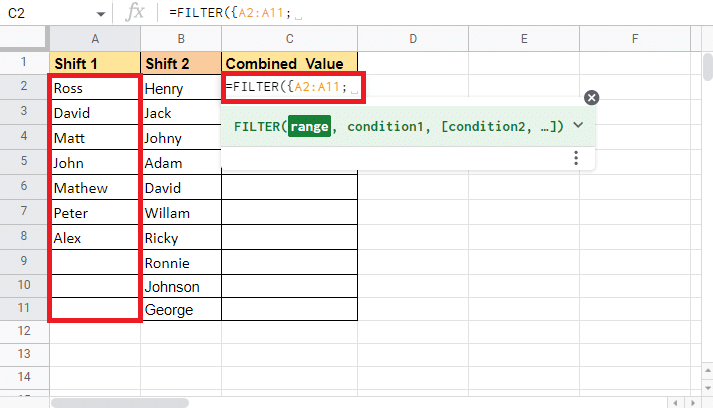Select column A header
The image size is (713, 408).
[95, 39]
